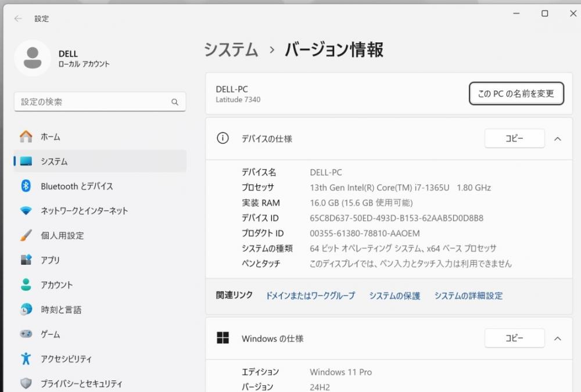The image size is (581, 392).
Task: Open ホーム in the sidebar
Action: click(100, 136)
